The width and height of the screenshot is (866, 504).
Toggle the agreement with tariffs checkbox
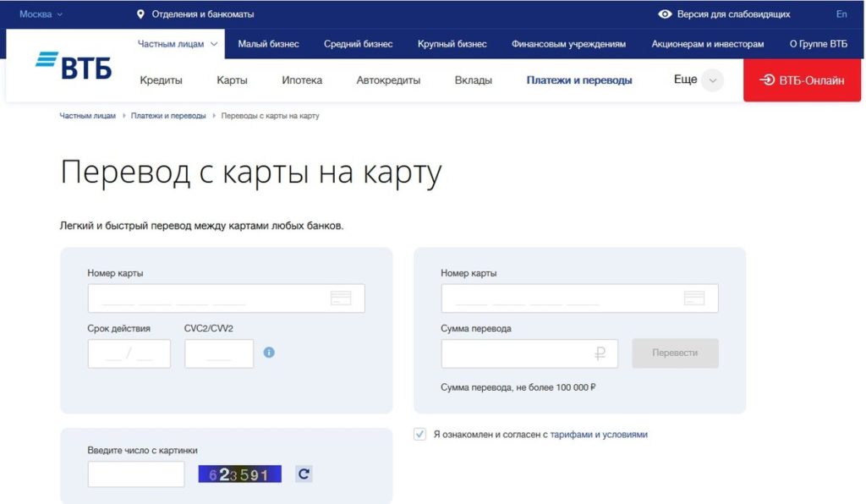click(419, 435)
